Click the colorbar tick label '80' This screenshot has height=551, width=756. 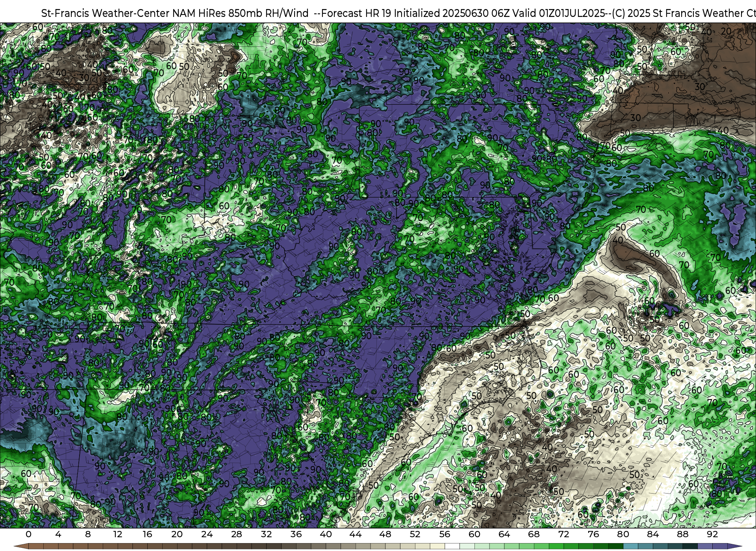623,534
